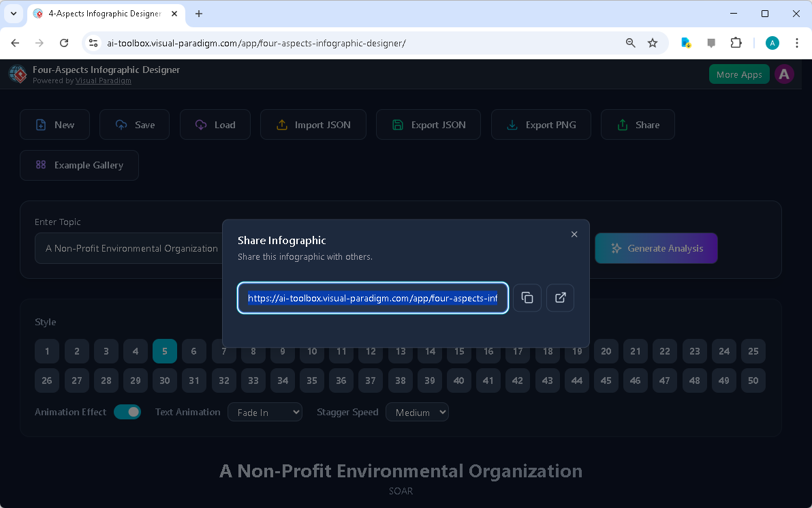
Task: Click the Generate Analysis button
Action: coord(655,248)
